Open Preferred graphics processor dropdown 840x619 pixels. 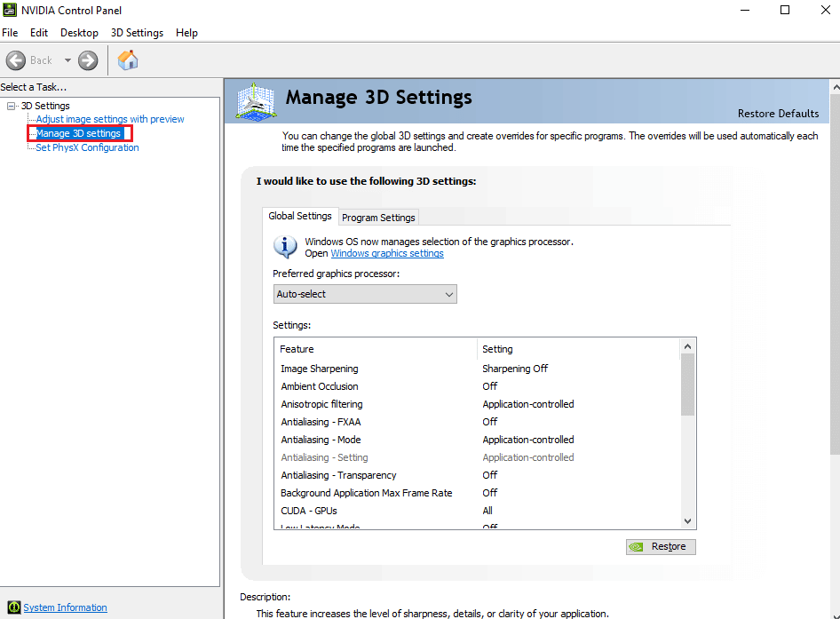click(x=365, y=294)
